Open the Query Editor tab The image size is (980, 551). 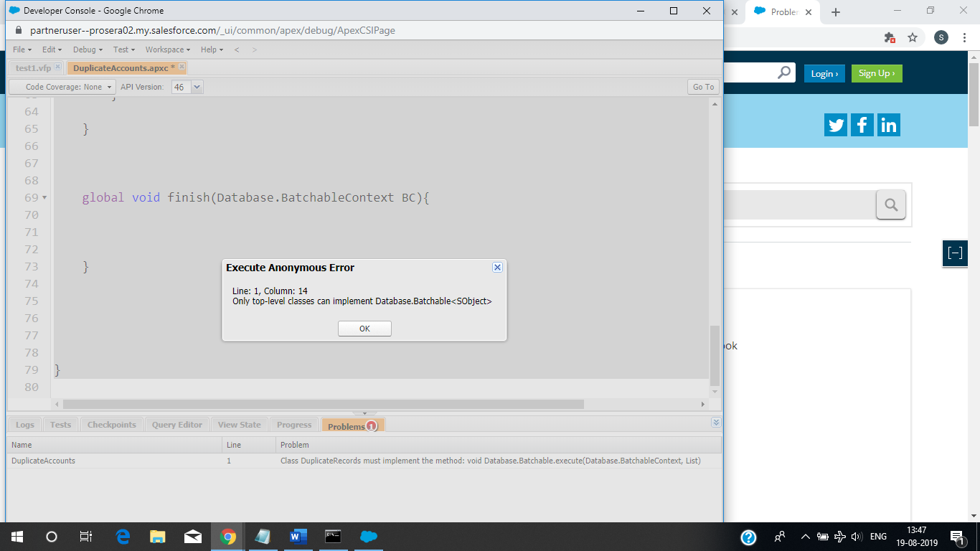(177, 425)
